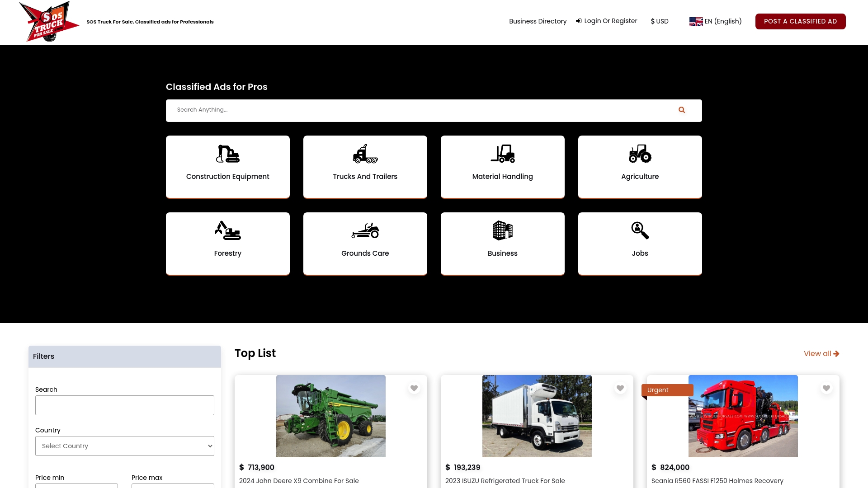Open Login Or Register
Viewport: 868px width, 488px height.
coord(606,21)
